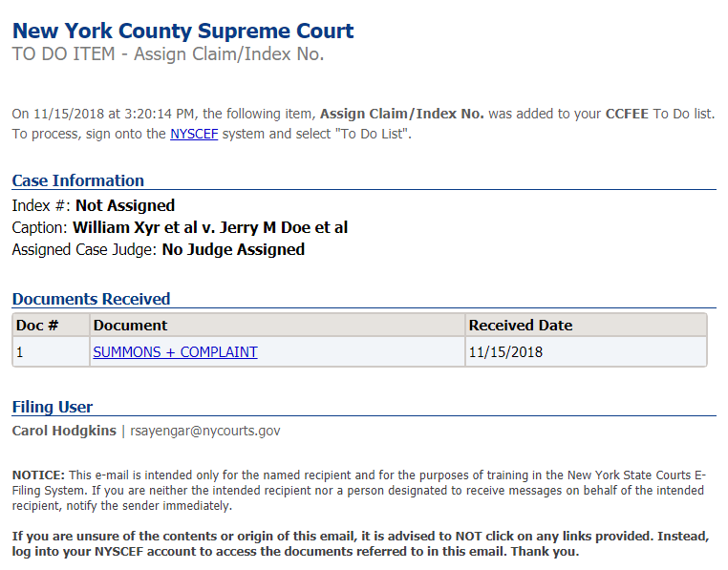Click the Document column header
The width and height of the screenshot is (728, 570).
(x=130, y=326)
